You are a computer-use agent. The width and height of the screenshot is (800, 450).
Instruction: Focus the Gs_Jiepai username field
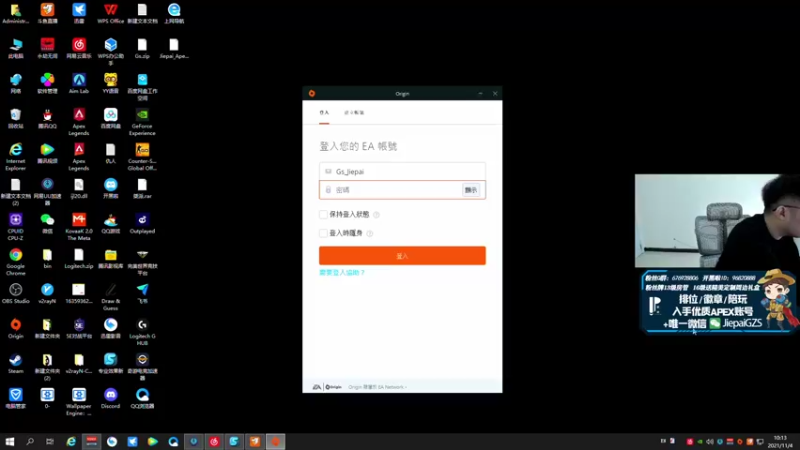(402, 171)
